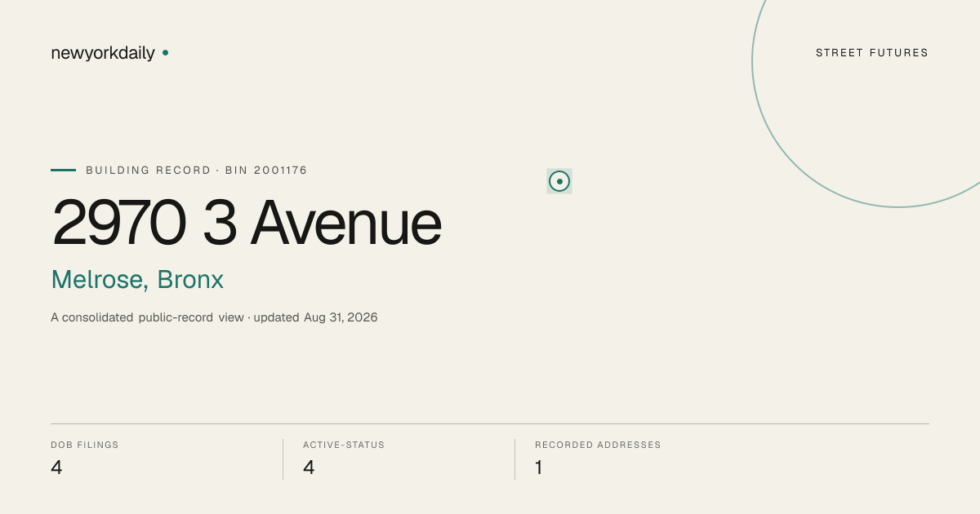Click the circular target marker icon
This screenshot has height=514, width=980.
(559, 181)
